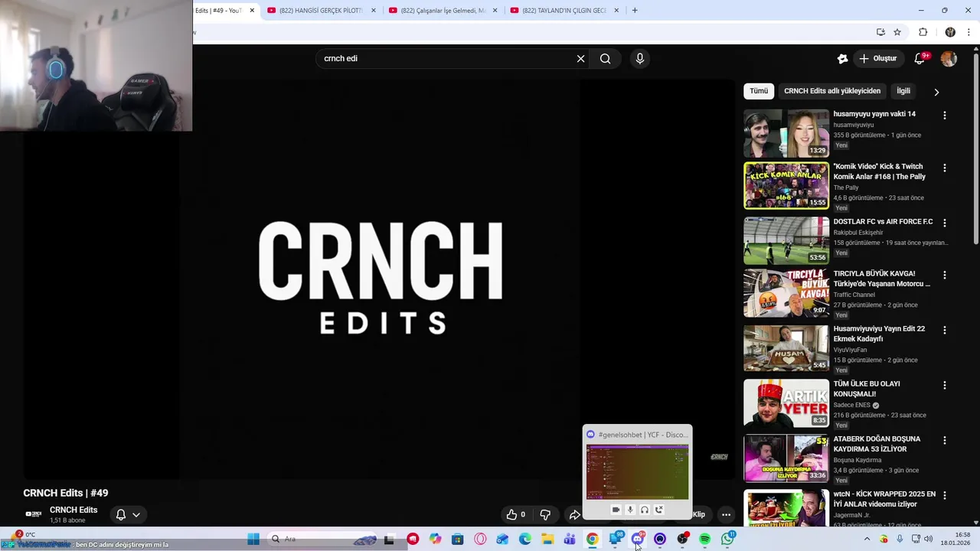Click the Oluştur create button

pyautogui.click(x=877, y=59)
